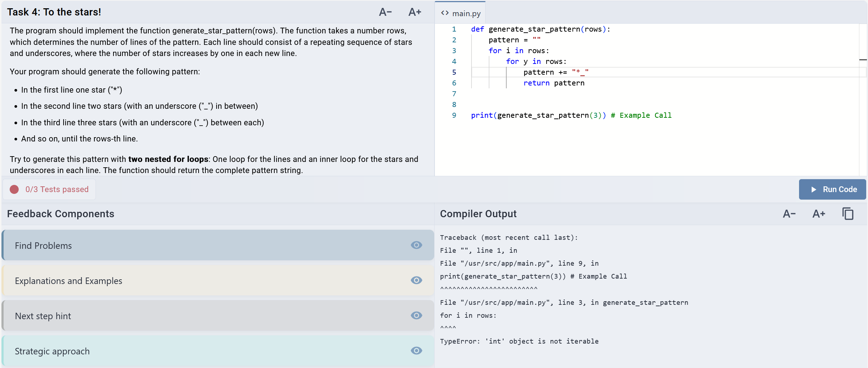The width and height of the screenshot is (868, 368).
Task: Click the code brackets icon beside main.py
Action: coord(445,13)
